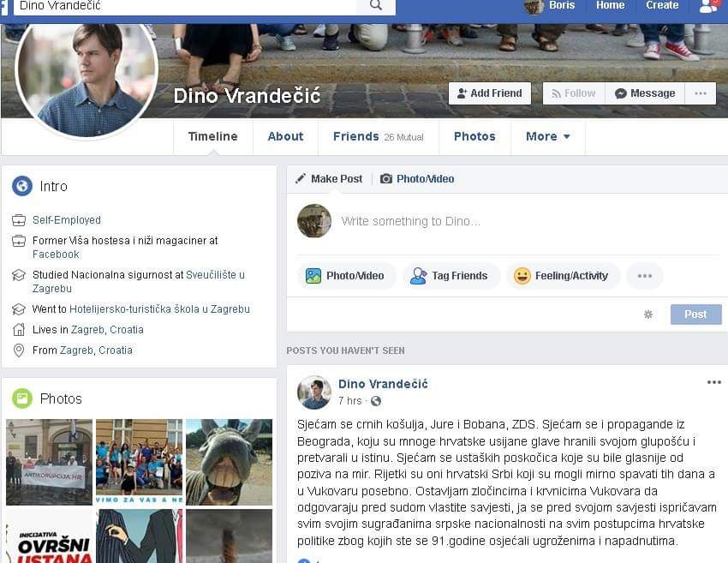
Task: Open the friend requests icon in top bar
Action: coord(707,6)
